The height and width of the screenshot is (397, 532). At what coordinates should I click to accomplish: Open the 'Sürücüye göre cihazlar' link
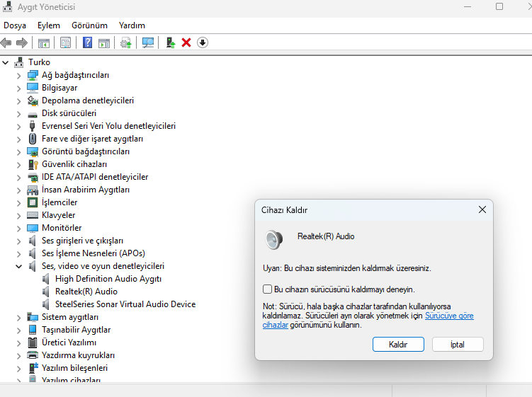click(x=449, y=316)
